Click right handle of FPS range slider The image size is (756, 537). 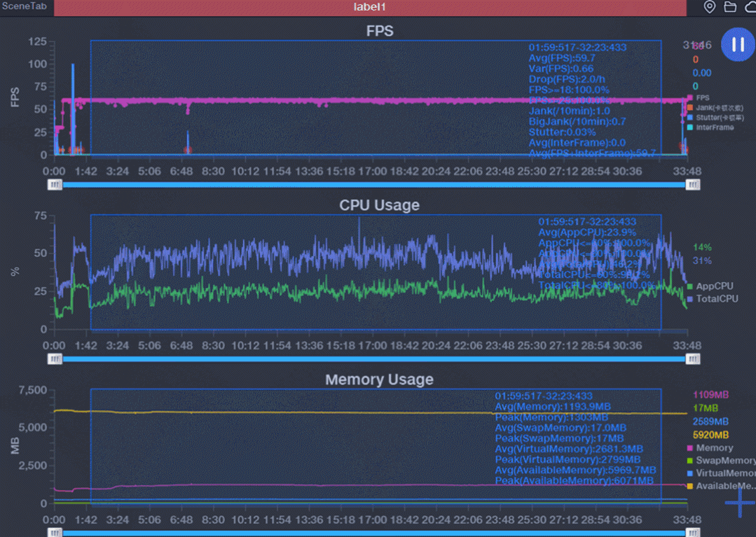[693, 184]
